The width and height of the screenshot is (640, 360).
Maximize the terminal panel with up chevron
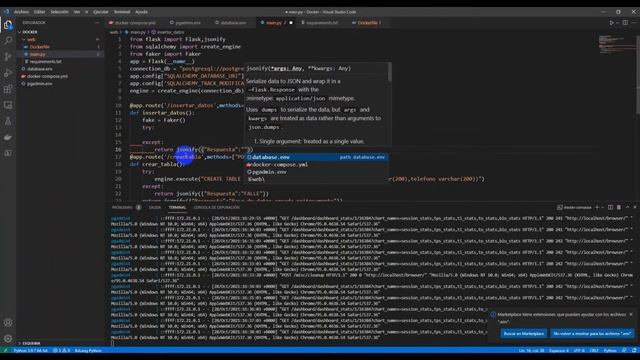coord(627,207)
